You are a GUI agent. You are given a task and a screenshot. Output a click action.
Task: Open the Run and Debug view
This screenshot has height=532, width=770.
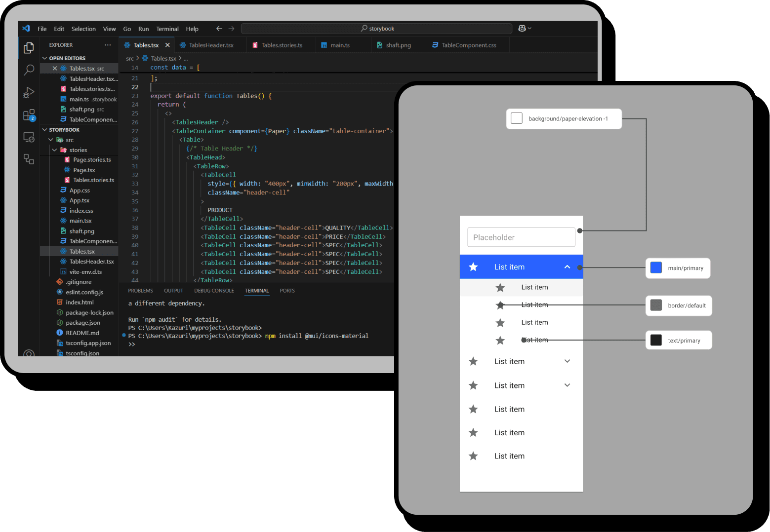pos(29,92)
